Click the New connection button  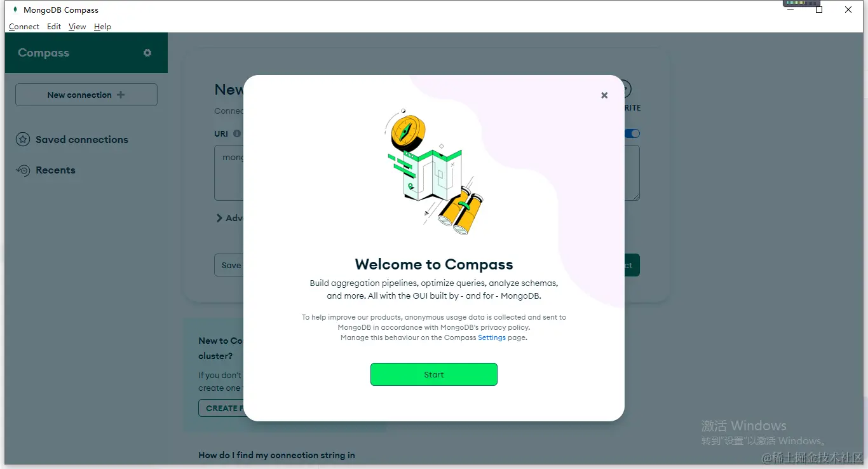[86, 95]
